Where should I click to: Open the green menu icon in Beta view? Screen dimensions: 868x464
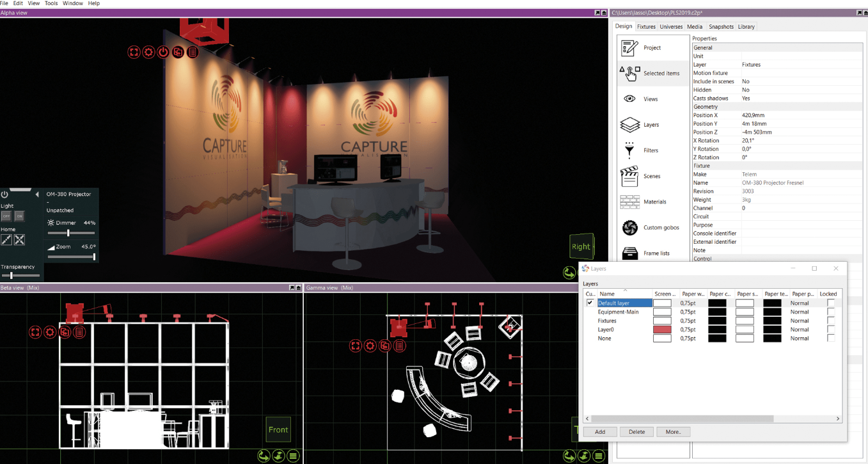[x=293, y=456]
